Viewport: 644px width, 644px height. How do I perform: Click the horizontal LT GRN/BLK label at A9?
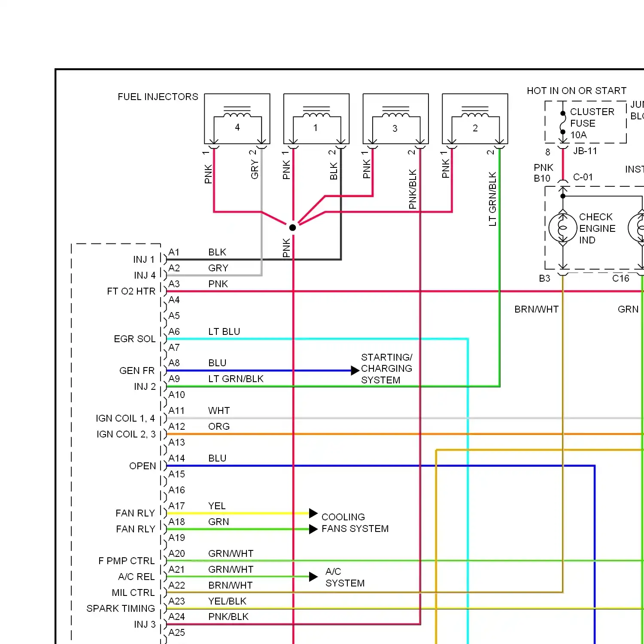[x=236, y=379]
